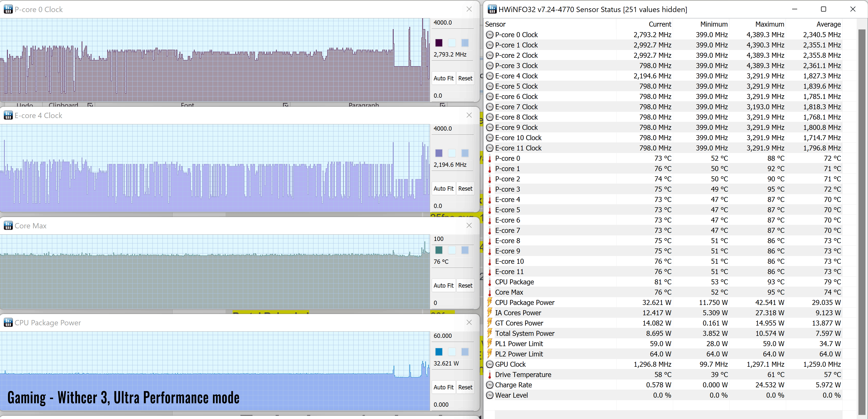Click the clock icon beside P-core 0 Clock
The height and width of the screenshot is (419, 868).
pos(490,35)
